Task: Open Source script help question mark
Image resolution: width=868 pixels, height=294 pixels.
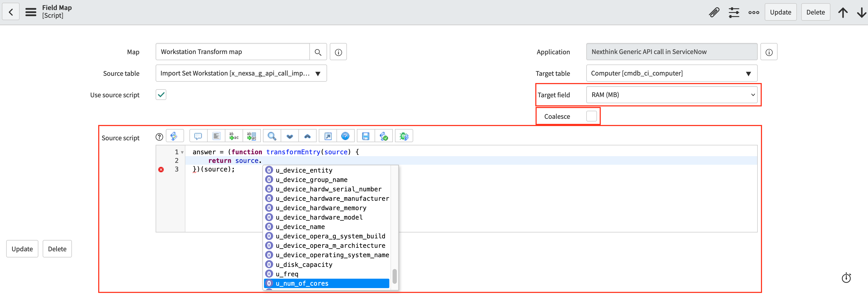Action: pyautogui.click(x=159, y=137)
